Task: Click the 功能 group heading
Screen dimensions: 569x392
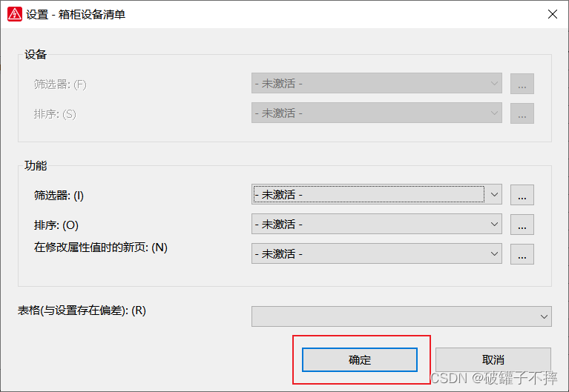Action: (x=36, y=167)
